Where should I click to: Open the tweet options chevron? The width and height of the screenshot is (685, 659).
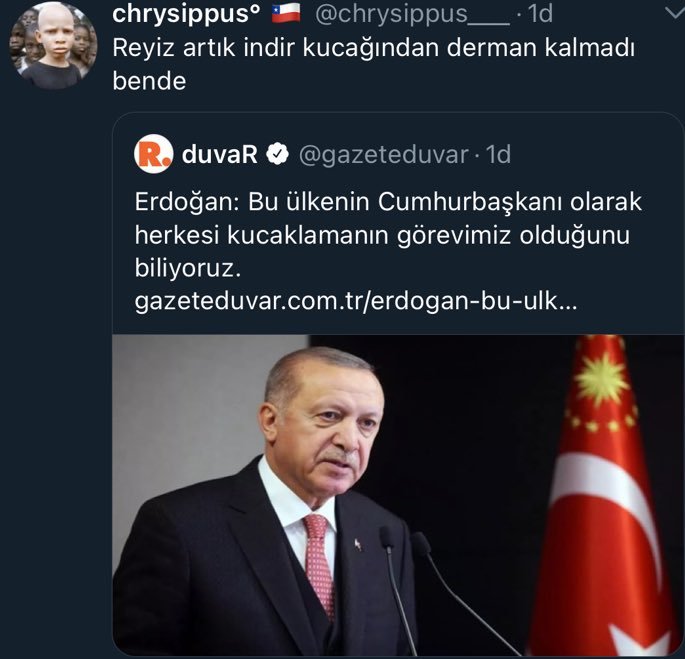[x=674, y=14]
